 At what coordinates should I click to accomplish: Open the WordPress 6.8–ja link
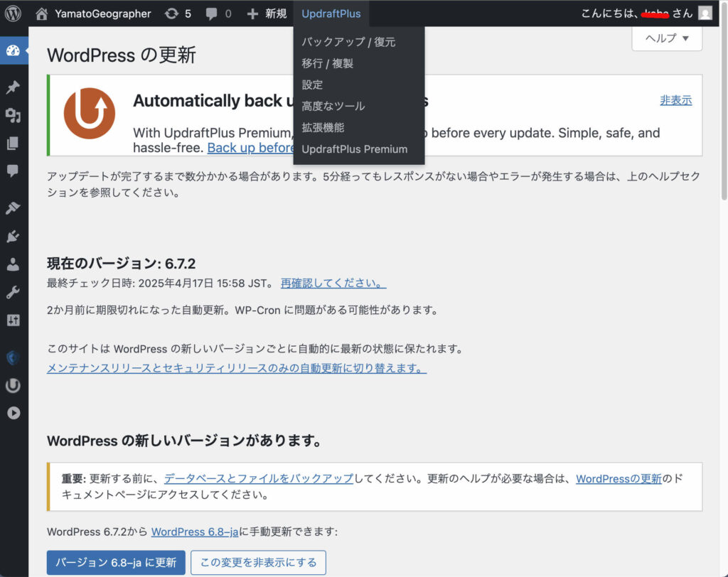pos(195,532)
